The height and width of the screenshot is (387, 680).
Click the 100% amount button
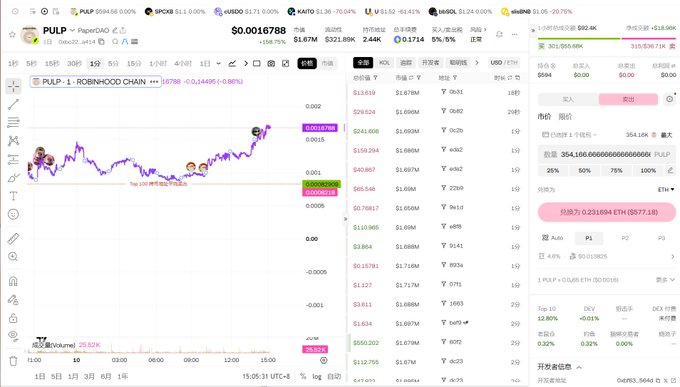pyautogui.click(x=648, y=171)
